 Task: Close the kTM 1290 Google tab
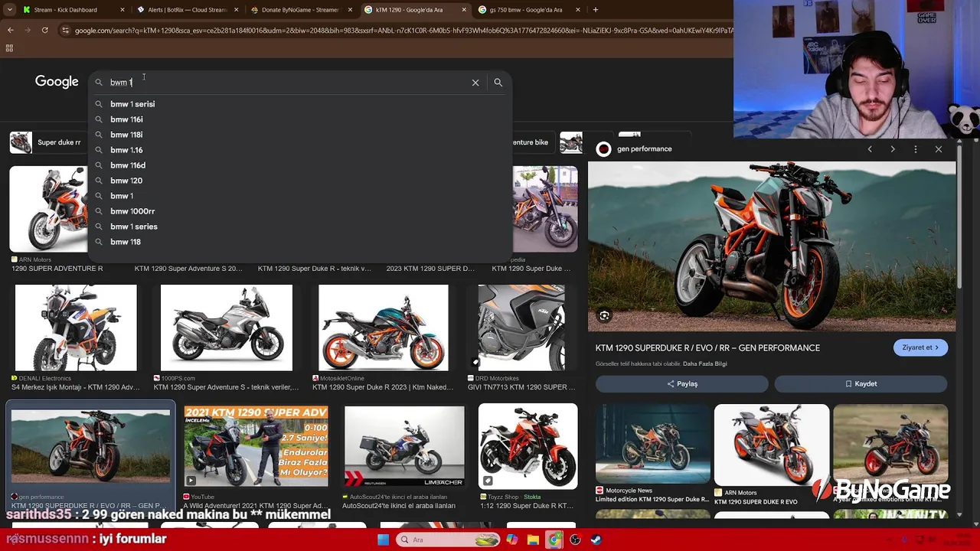pyautogui.click(x=463, y=10)
